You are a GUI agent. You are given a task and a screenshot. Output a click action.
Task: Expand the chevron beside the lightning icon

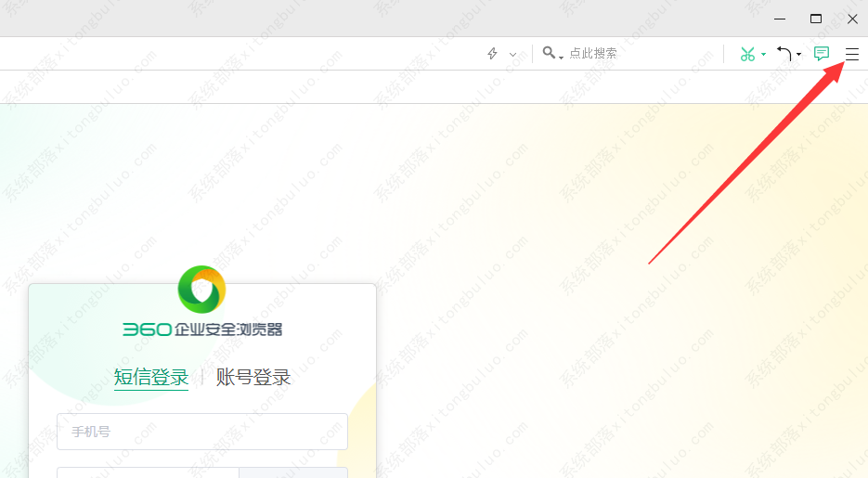tap(512, 54)
